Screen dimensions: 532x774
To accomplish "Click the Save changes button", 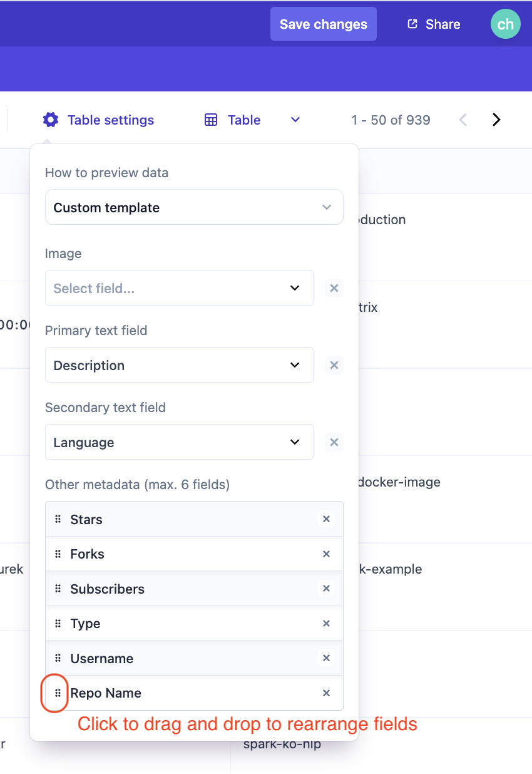I will [x=323, y=24].
